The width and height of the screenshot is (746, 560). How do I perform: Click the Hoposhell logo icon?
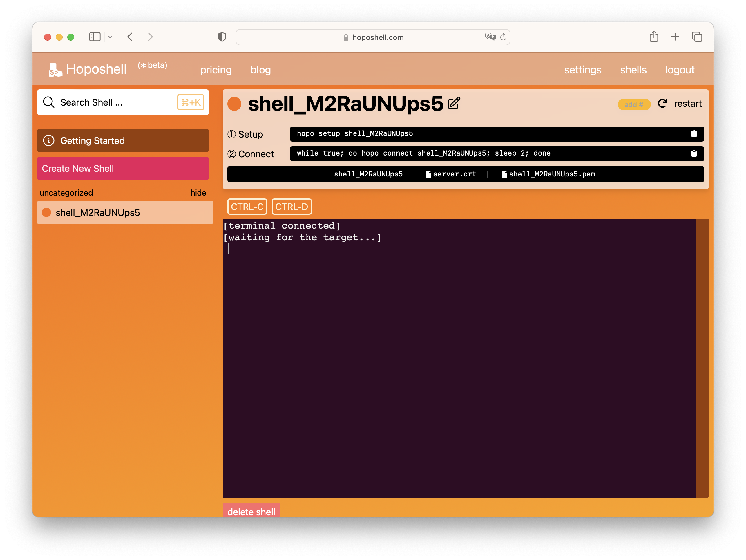[x=55, y=70]
